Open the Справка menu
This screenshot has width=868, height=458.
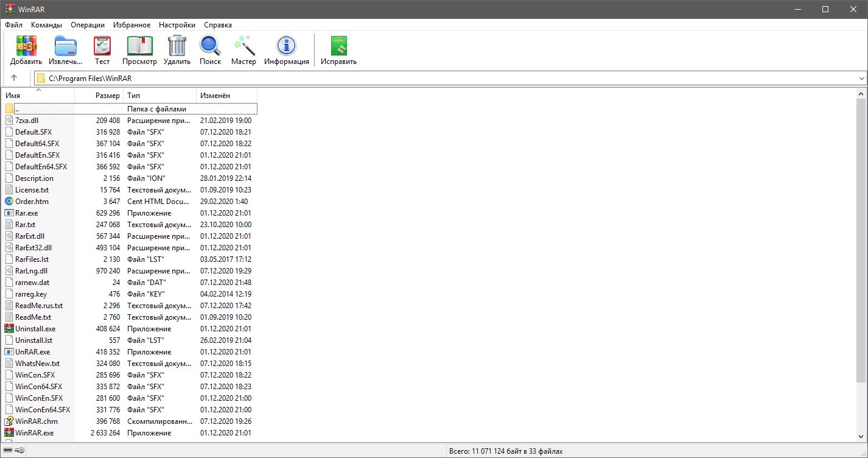coord(218,25)
